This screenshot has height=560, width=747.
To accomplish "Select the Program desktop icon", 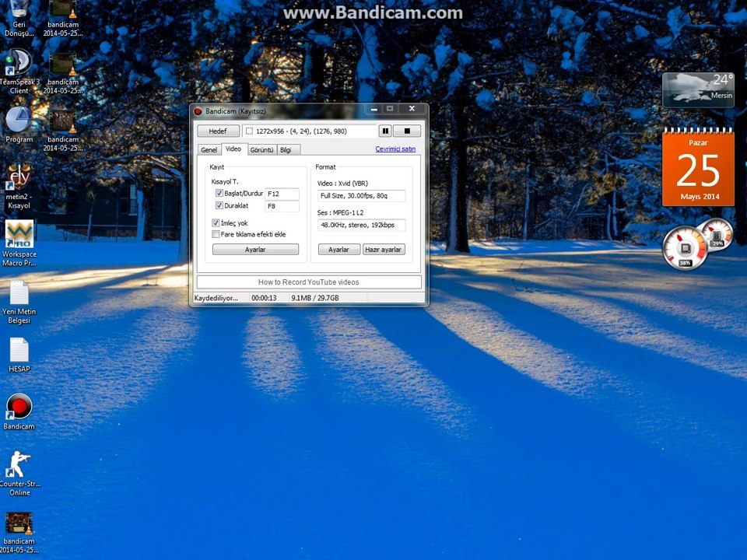I will point(19,124).
